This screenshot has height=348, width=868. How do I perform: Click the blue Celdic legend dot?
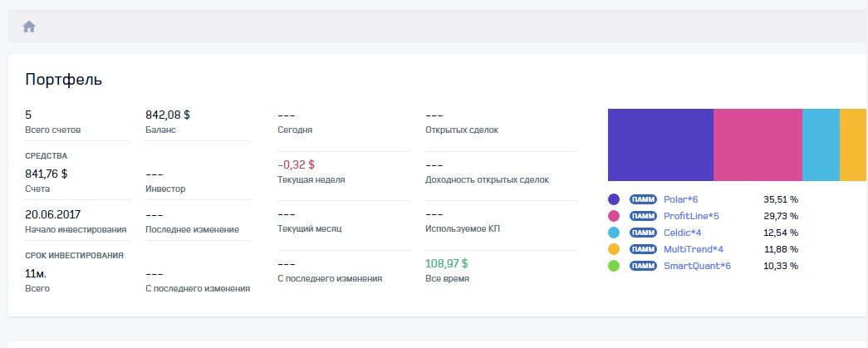[614, 233]
